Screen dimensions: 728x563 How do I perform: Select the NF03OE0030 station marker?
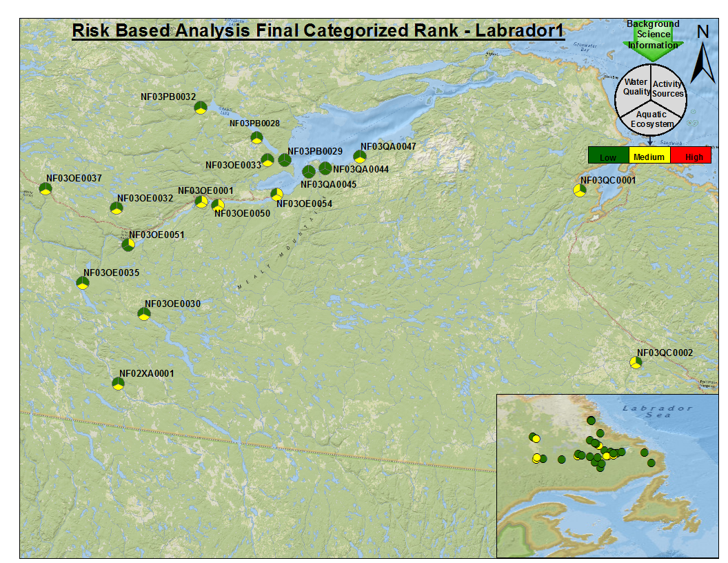[x=143, y=314]
